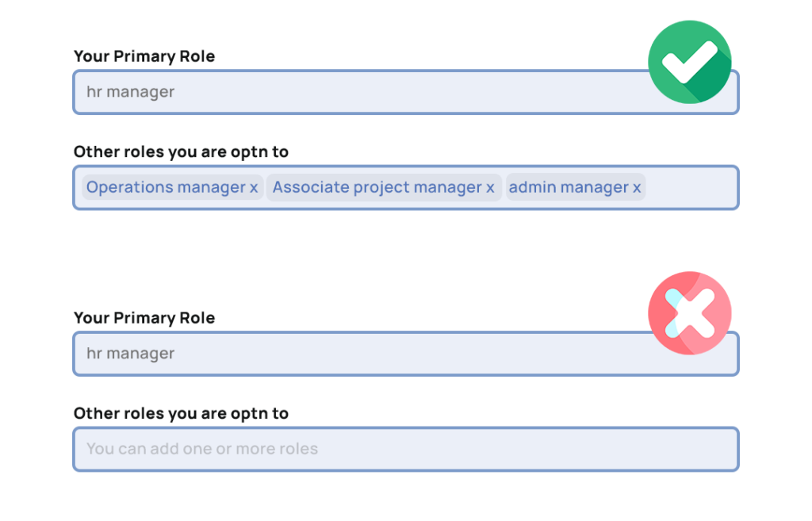Click empty space after admin manager tag
The width and height of the screenshot is (812, 521).
[691, 187]
